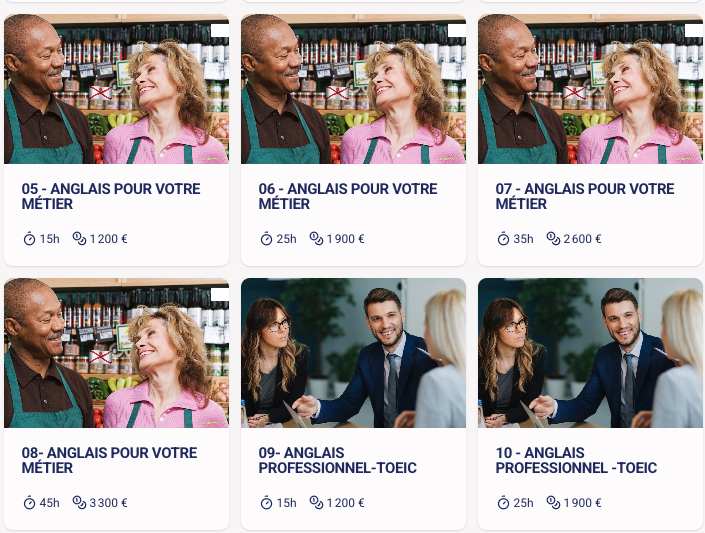Select the business meeting photo on course 10 card
Screen dimensions: 705x533
(x=590, y=353)
